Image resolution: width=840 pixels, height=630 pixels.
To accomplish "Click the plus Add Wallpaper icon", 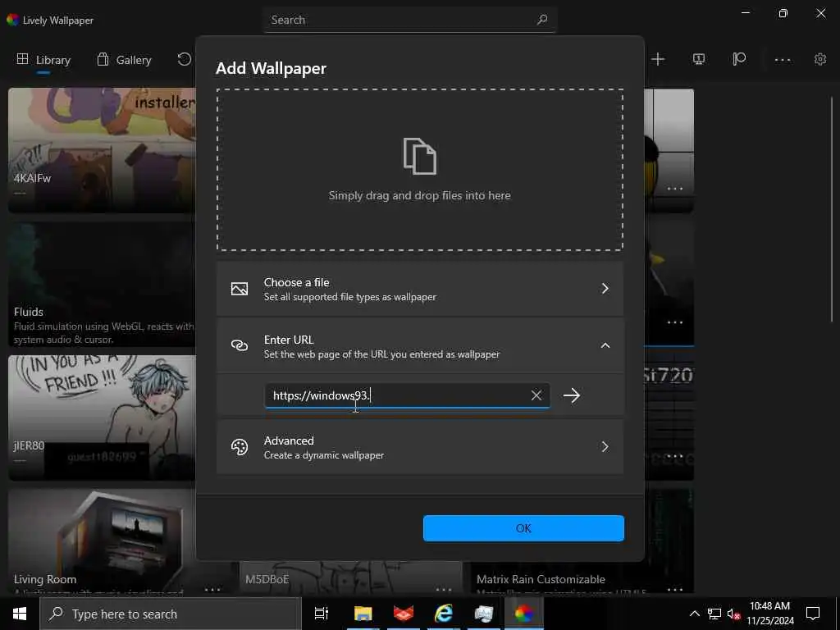I will point(658,59).
